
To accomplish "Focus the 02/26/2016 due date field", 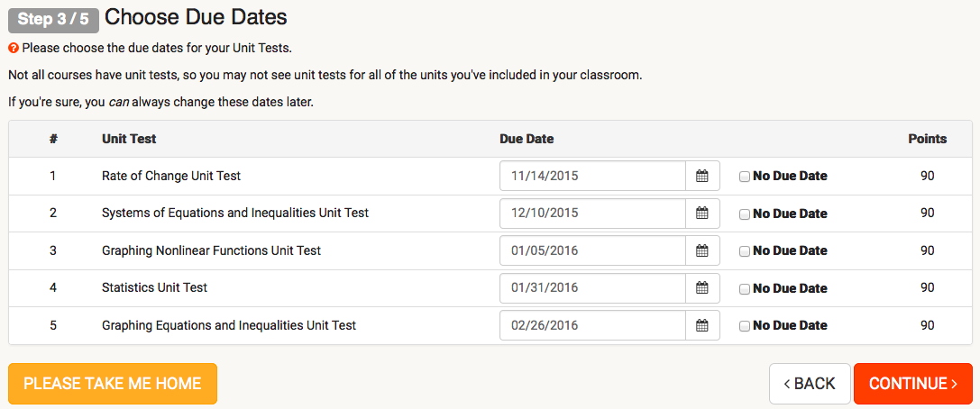I will click(592, 325).
